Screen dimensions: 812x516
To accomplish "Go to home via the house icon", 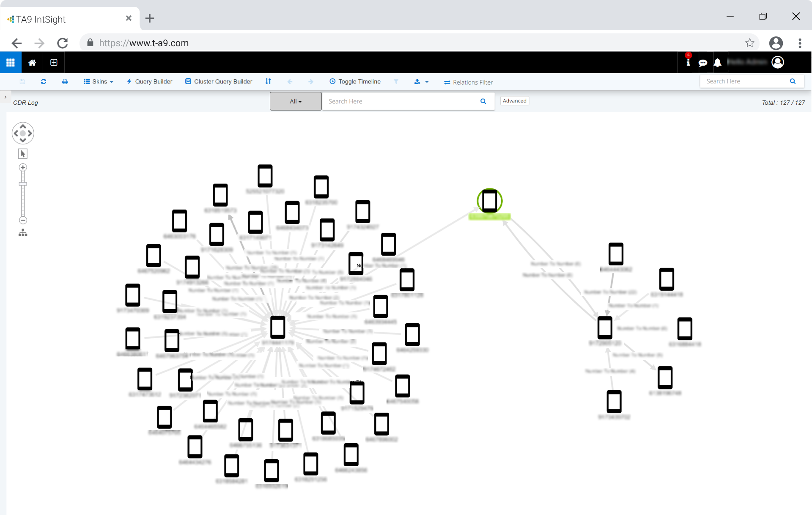I will [32, 63].
